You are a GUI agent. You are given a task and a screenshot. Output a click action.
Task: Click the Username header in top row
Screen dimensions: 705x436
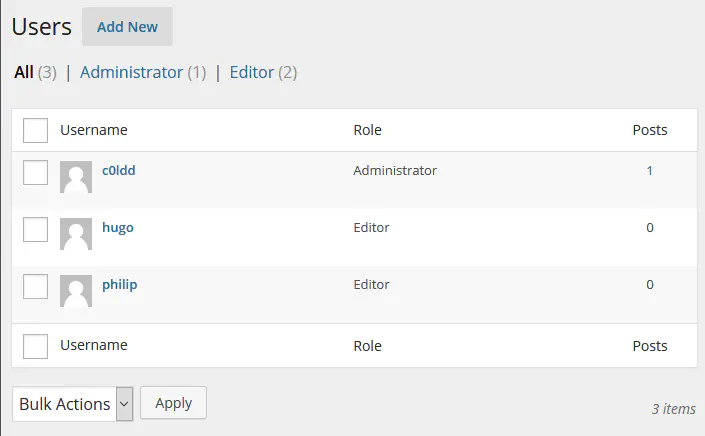coord(93,130)
